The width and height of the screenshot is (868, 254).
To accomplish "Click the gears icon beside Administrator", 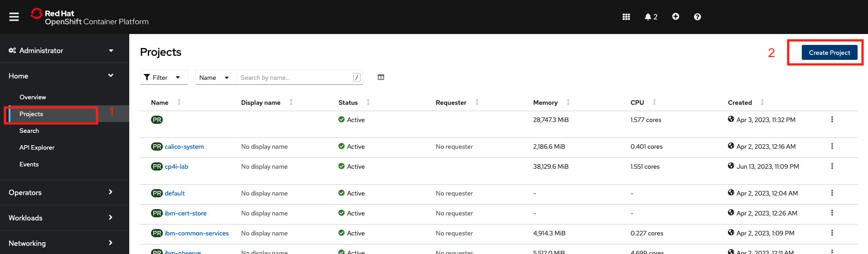I will [x=12, y=50].
